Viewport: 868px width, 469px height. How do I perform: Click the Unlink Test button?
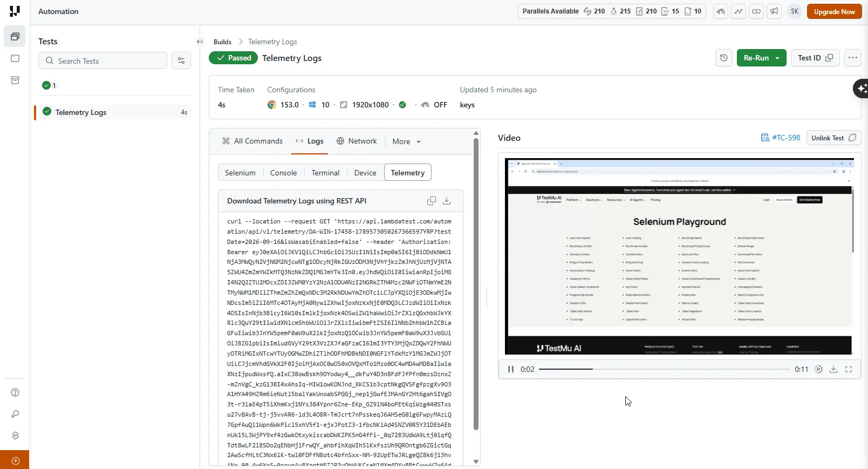click(x=833, y=138)
